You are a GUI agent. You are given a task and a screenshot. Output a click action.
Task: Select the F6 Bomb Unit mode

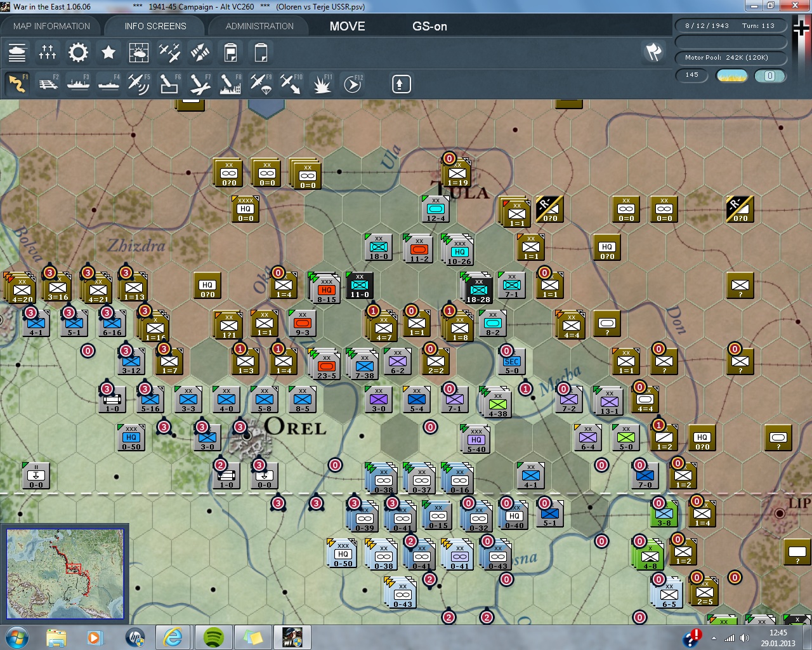169,84
